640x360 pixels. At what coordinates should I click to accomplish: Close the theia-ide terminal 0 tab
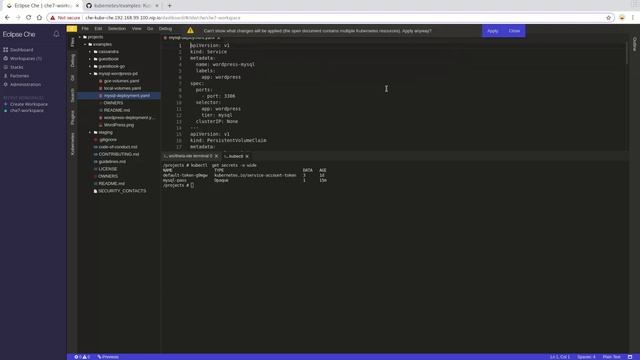216,156
